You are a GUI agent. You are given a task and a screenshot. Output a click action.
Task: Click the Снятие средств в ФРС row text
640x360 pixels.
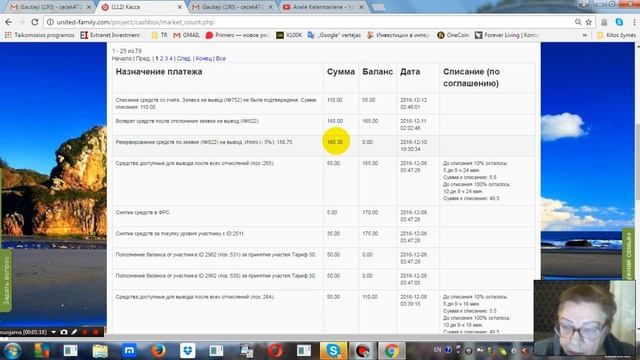click(x=143, y=213)
